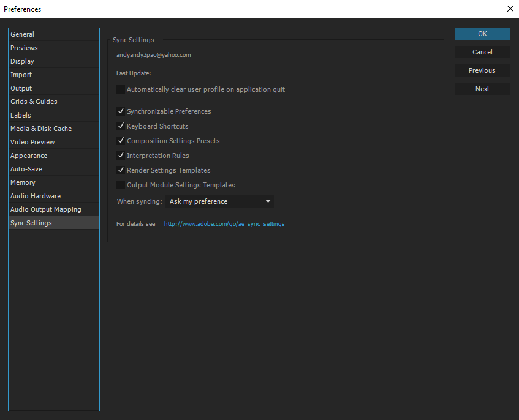Select General preferences category
519x420 pixels.
[23, 34]
